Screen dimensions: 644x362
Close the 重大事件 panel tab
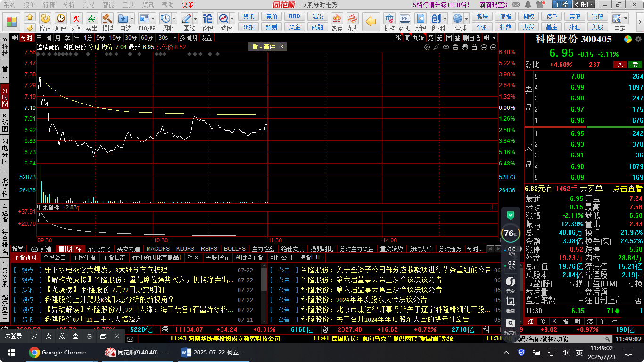click(x=282, y=47)
